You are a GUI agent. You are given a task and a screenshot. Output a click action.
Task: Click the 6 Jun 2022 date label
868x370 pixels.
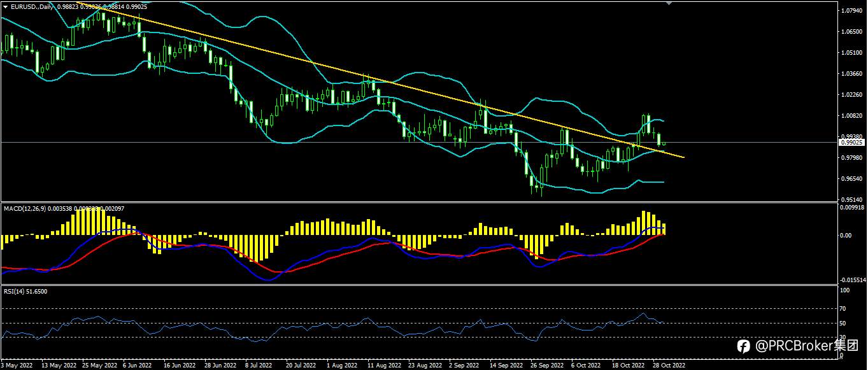[137, 366]
